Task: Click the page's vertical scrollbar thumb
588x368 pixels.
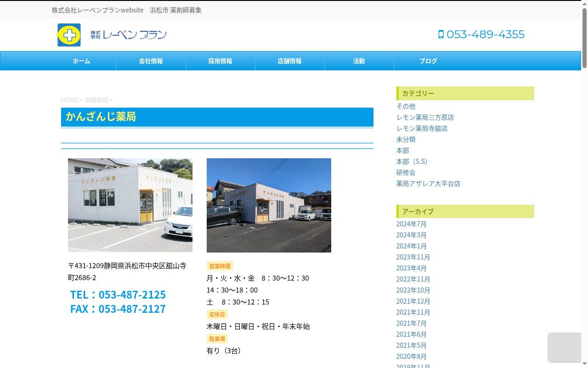Action: (584, 39)
